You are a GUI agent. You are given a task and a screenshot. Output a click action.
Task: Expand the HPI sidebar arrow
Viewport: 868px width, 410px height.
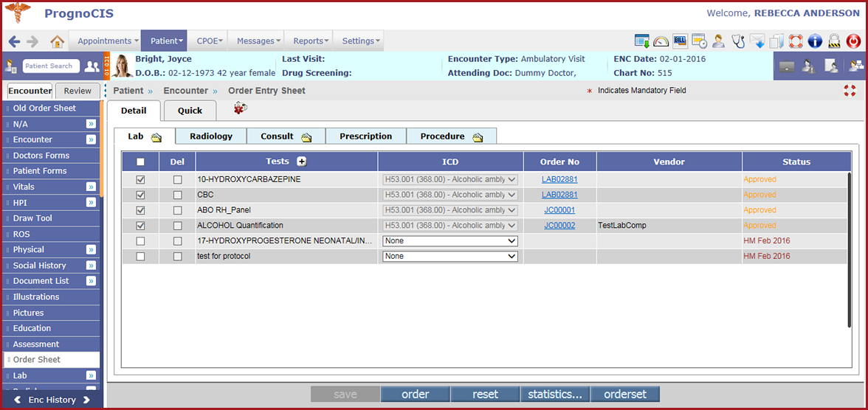click(91, 203)
